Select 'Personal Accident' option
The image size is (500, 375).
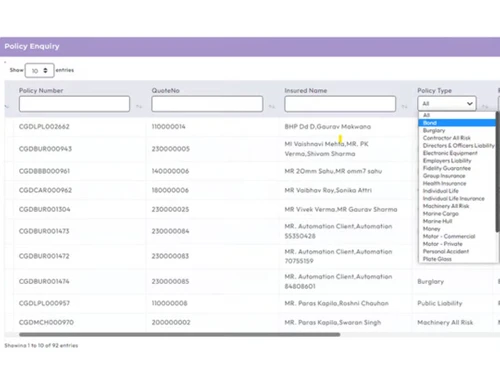(x=457, y=252)
